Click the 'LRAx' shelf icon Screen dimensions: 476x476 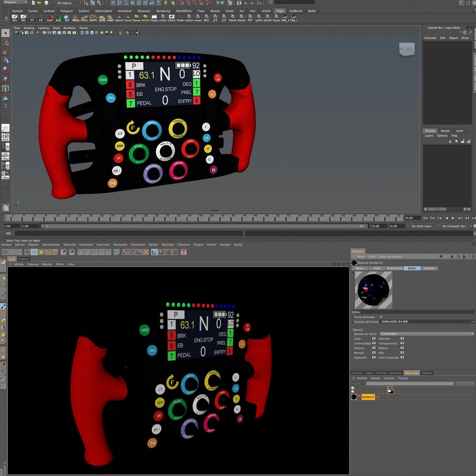(171, 18)
